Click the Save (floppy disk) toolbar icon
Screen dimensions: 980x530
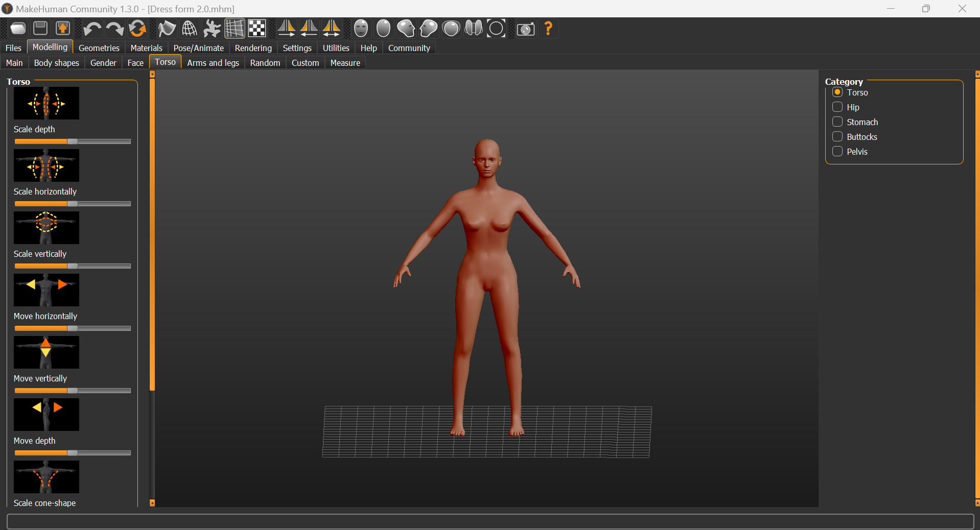point(40,29)
